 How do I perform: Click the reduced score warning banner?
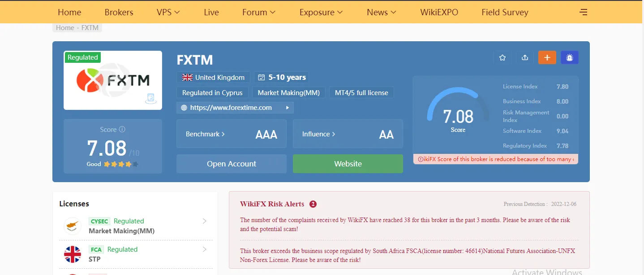click(x=496, y=159)
